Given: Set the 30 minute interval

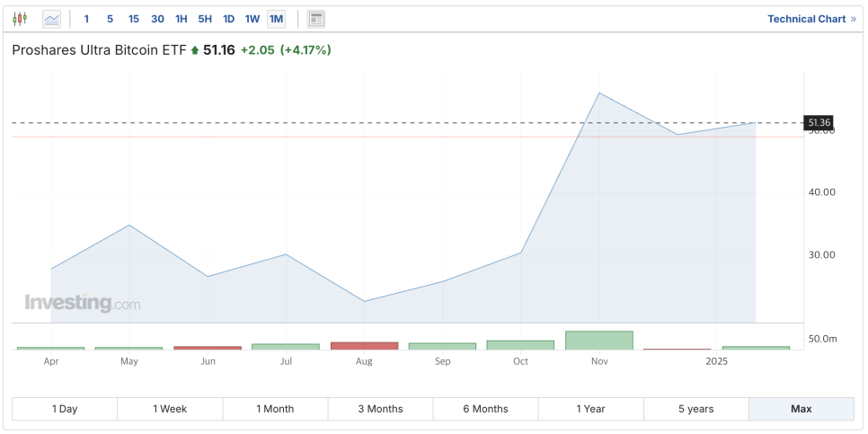Looking at the screenshot, I should pos(157,19).
